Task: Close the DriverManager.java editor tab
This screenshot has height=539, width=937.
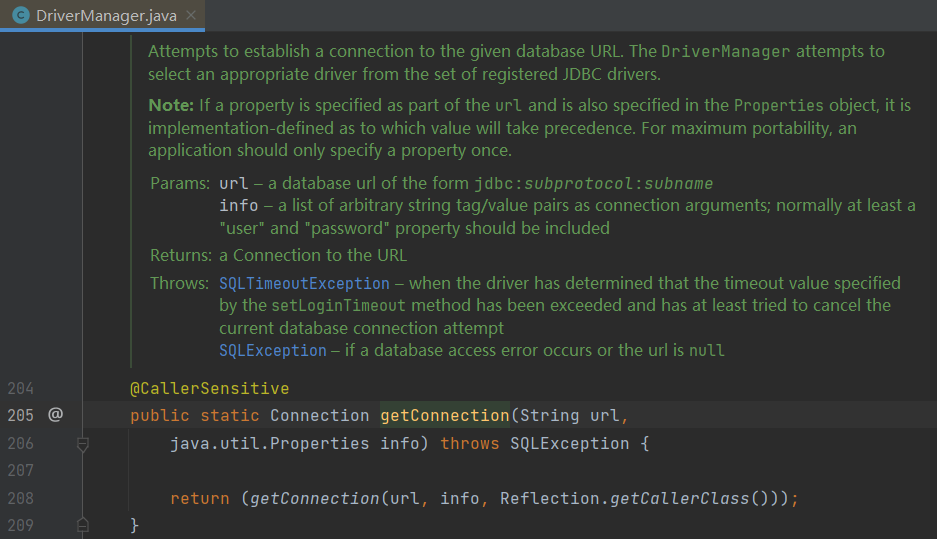Action: click(x=187, y=16)
